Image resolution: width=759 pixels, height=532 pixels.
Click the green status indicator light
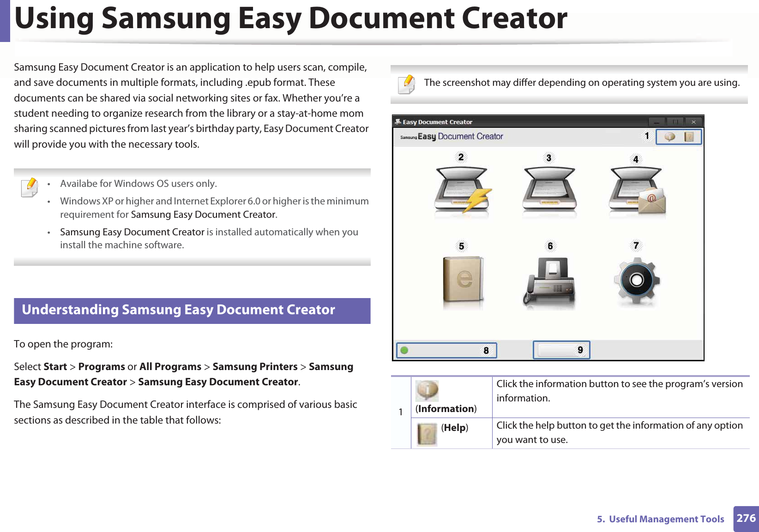(404, 349)
